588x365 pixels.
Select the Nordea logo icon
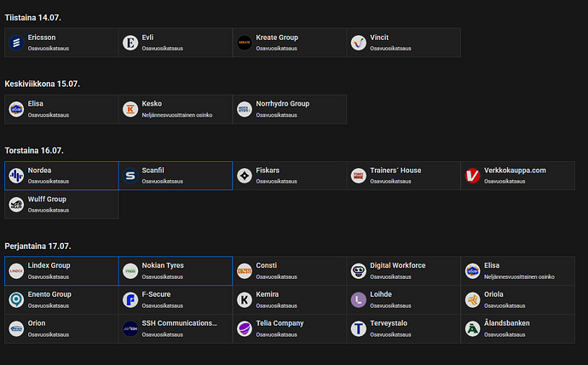pyautogui.click(x=16, y=176)
